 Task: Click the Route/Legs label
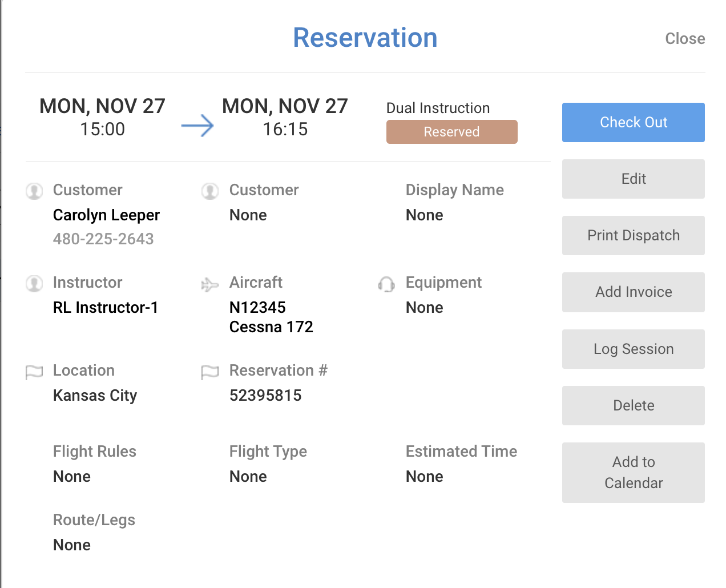(x=94, y=520)
